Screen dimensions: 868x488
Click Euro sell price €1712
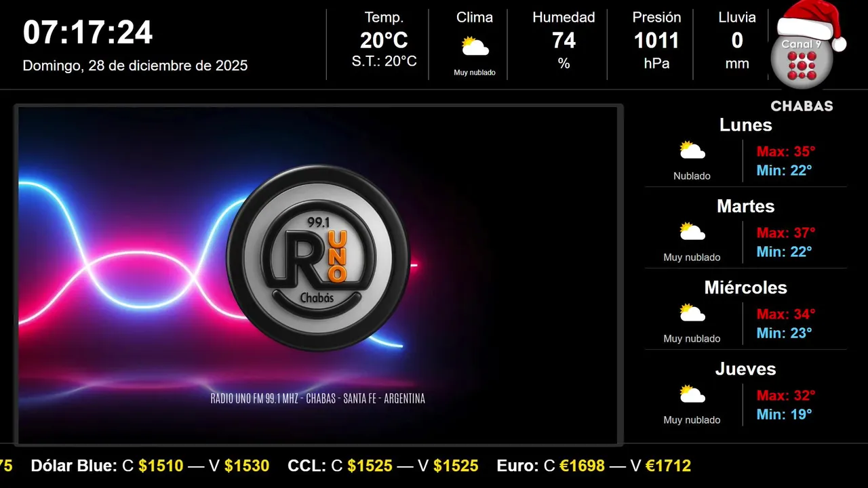pos(668,466)
